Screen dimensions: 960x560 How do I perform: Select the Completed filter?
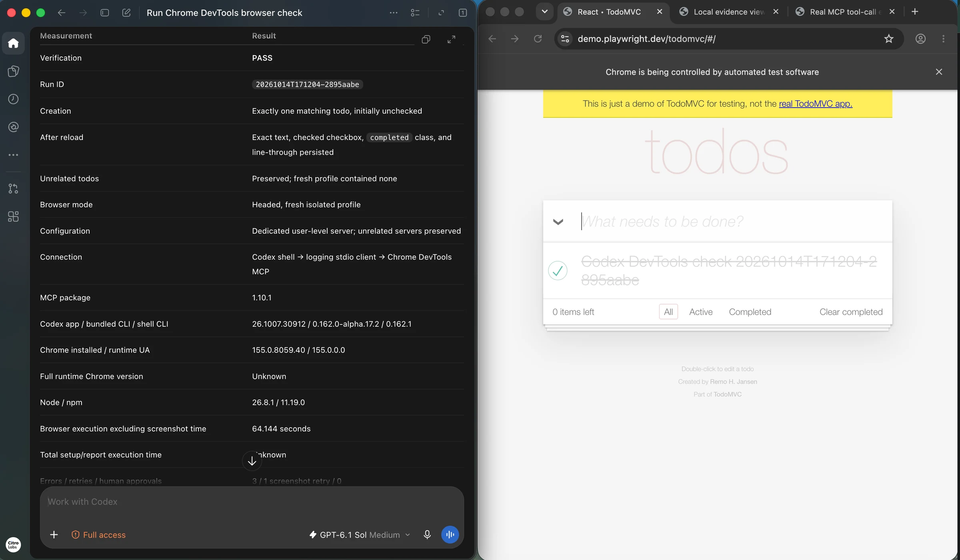(750, 312)
